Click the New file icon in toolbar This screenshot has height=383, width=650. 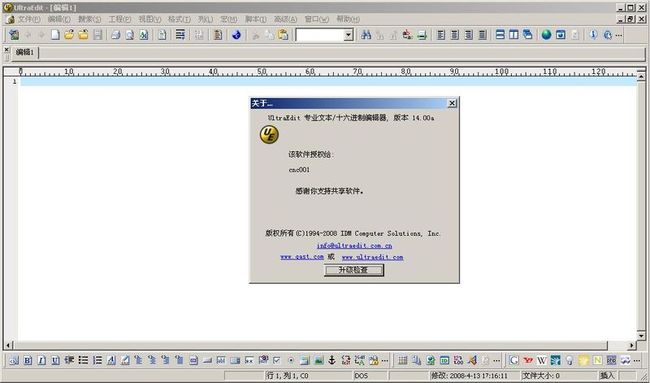(x=56, y=35)
